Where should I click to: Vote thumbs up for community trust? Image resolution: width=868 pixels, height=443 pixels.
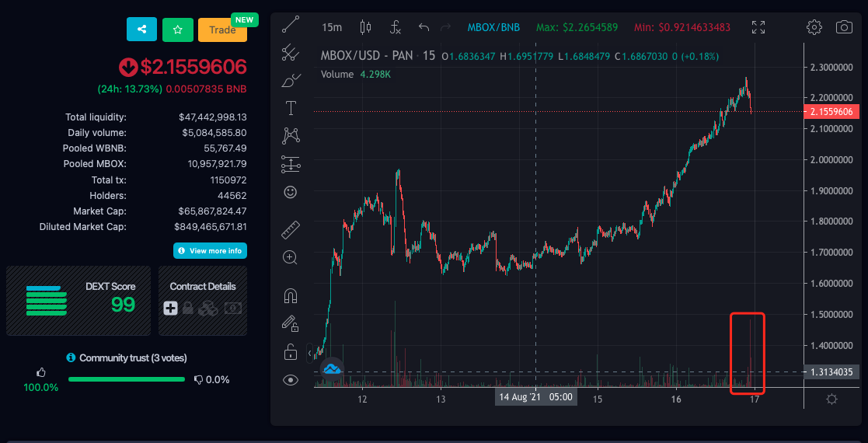pyautogui.click(x=41, y=373)
